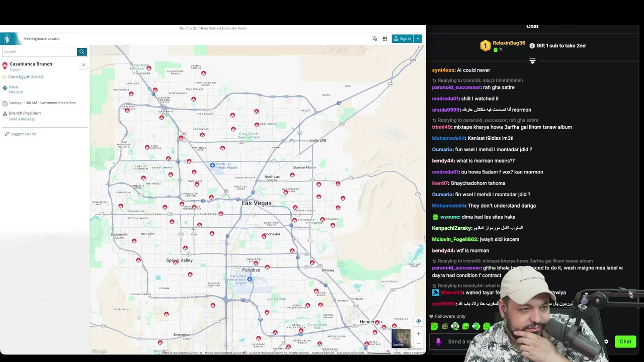Open the language translate icon

tap(375, 39)
